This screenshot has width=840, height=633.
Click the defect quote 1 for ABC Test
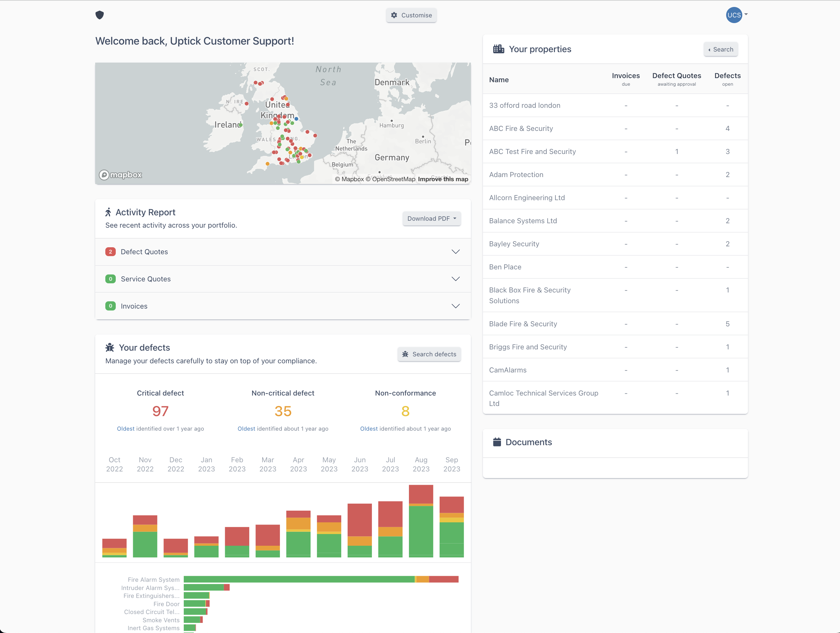coord(676,151)
